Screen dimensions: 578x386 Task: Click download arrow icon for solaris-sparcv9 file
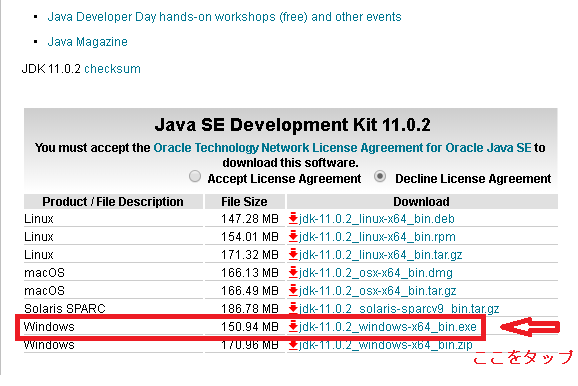coord(293,308)
